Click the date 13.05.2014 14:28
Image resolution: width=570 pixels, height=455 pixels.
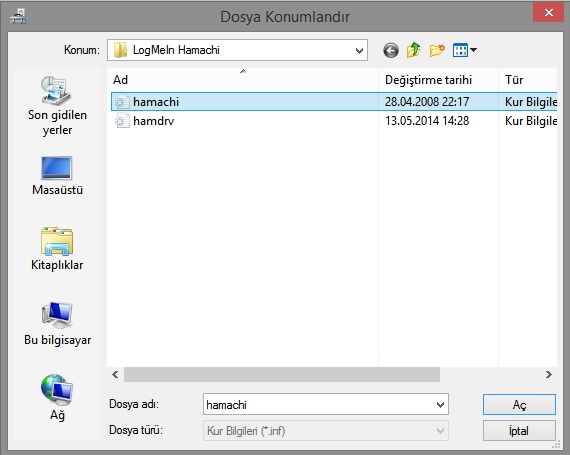click(x=427, y=121)
